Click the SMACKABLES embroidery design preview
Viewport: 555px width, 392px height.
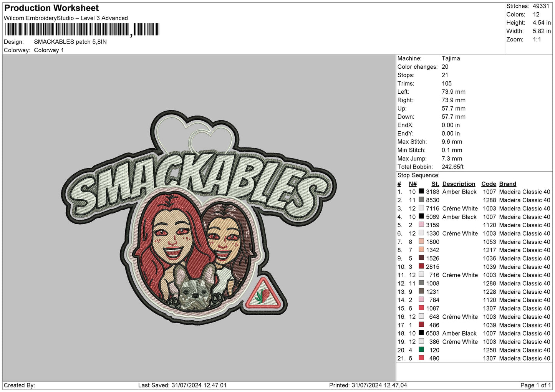point(199,218)
